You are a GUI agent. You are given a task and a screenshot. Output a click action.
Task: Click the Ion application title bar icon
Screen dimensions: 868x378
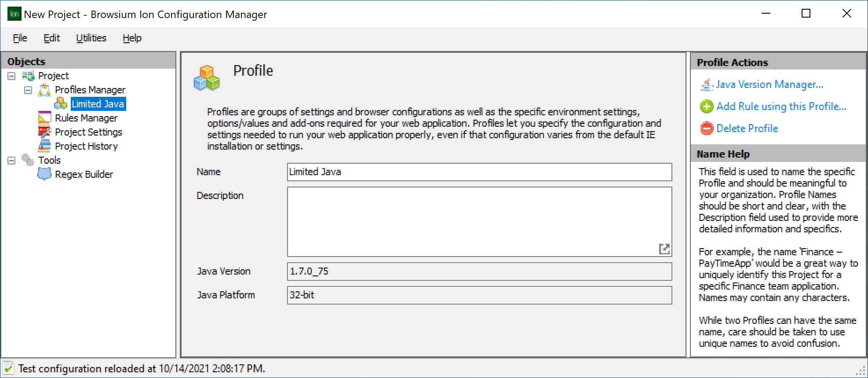coord(15,14)
